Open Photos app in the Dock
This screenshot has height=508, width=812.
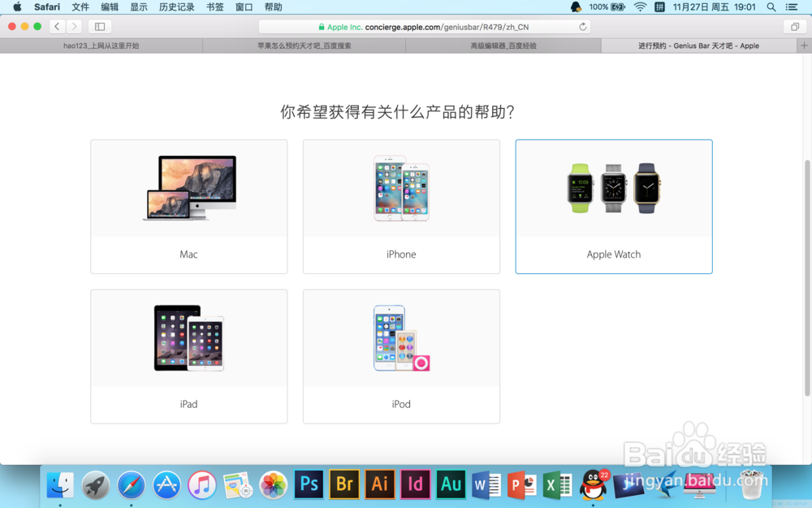pos(273,484)
